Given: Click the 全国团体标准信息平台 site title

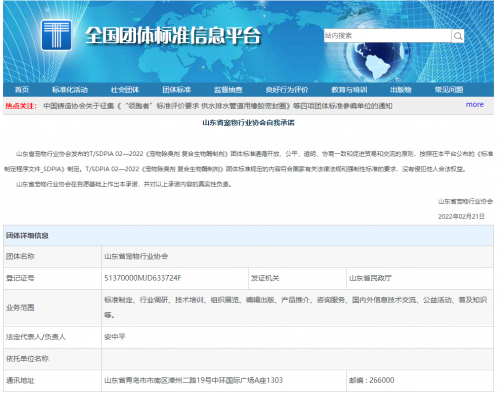Looking at the screenshot, I should (173, 35).
